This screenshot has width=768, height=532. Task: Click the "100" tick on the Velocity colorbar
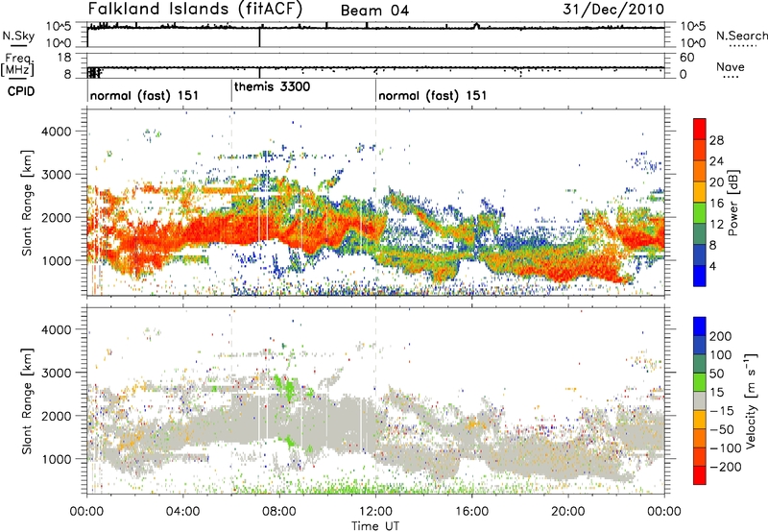click(x=721, y=355)
